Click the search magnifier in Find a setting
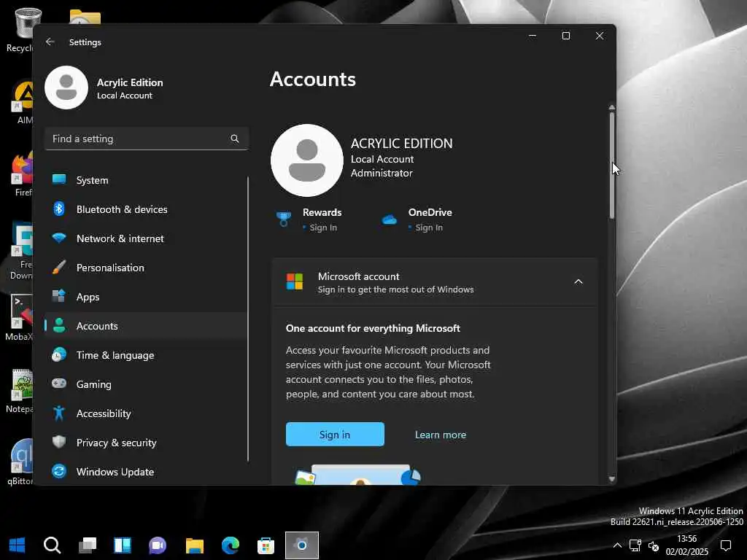Screen dimensions: 747x560 pos(235,139)
